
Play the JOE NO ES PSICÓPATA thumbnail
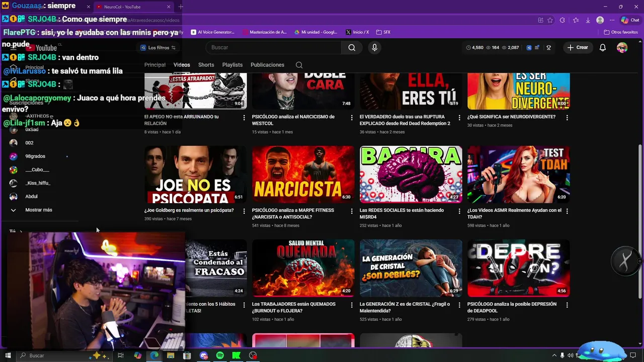tap(196, 174)
